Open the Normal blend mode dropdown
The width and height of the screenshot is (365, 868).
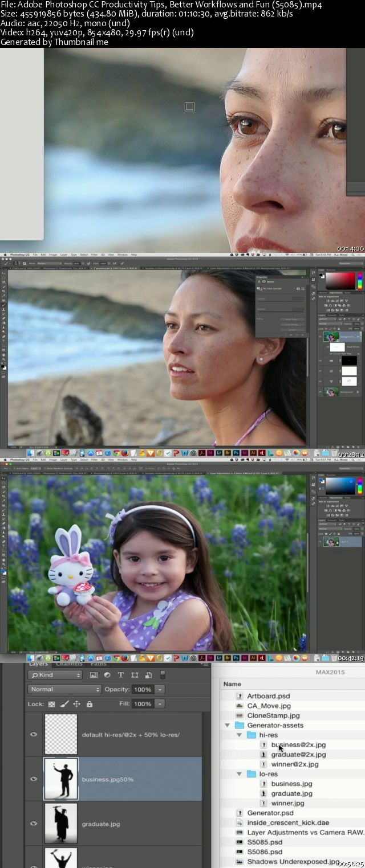click(64, 689)
